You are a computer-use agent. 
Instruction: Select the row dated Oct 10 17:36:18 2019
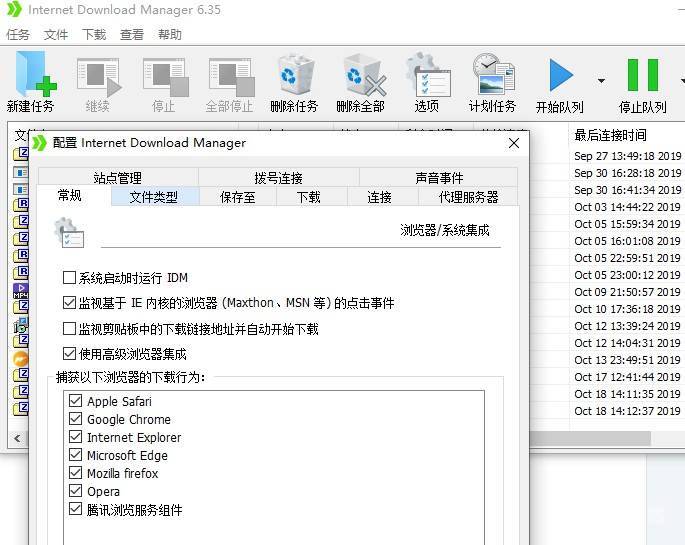coord(628,309)
